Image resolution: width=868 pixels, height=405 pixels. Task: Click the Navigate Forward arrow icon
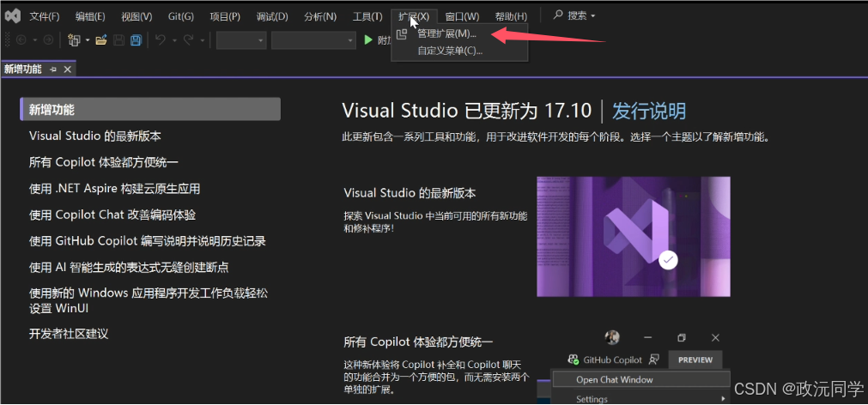pos(48,39)
